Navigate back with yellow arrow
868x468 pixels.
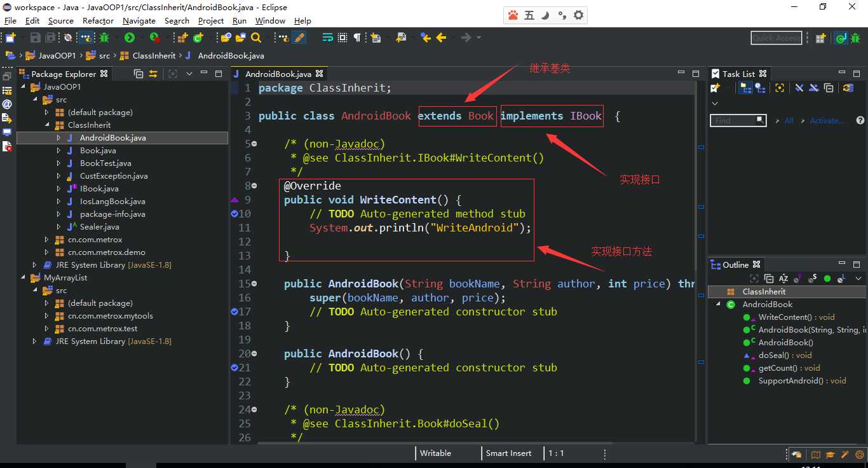tap(441, 38)
